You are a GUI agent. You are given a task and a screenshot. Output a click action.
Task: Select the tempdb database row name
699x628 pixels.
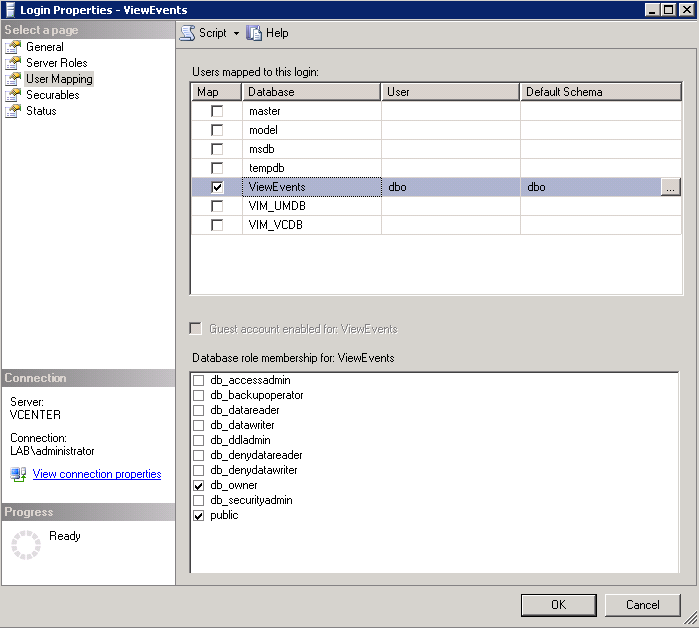(267, 168)
